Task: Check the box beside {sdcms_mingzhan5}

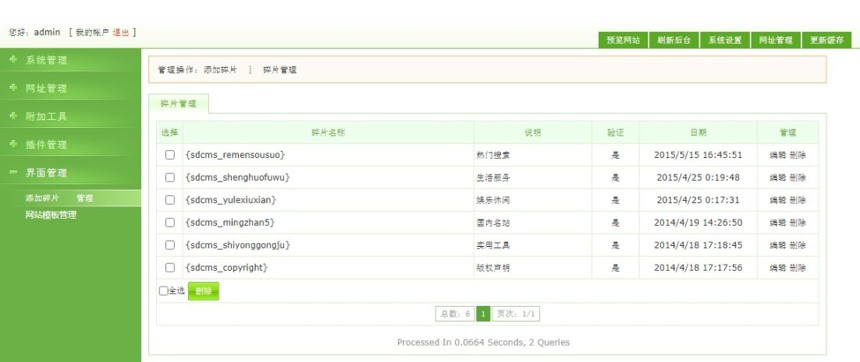Action: (x=170, y=223)
